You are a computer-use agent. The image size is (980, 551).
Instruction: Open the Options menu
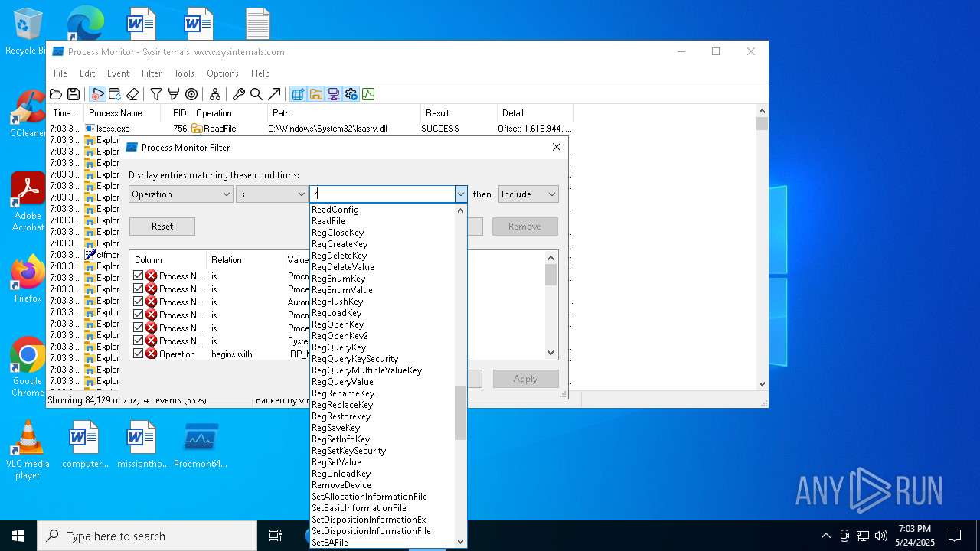pos(223,73)
